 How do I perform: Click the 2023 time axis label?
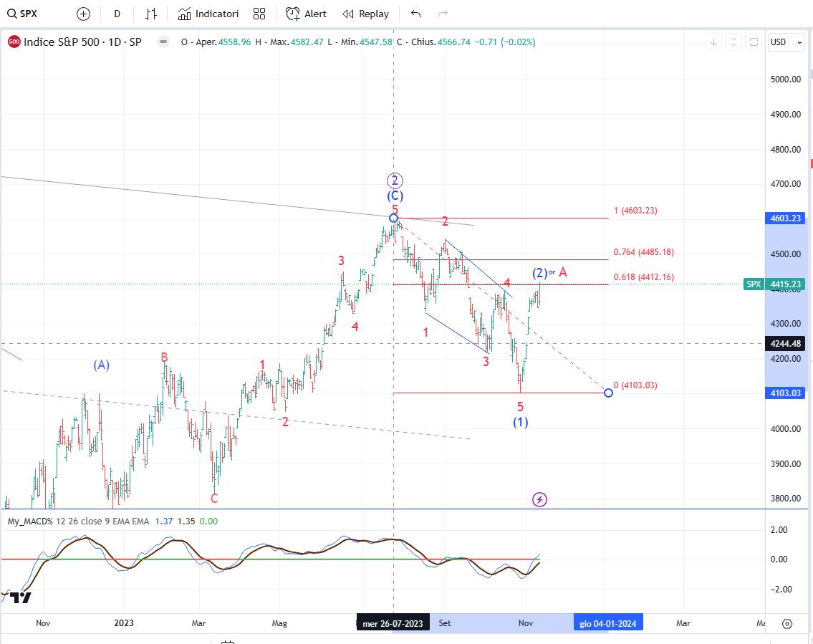point(124,623)
